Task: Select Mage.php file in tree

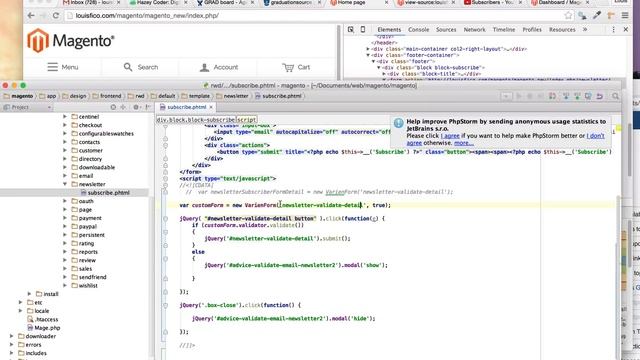Action: click(44, 328)
